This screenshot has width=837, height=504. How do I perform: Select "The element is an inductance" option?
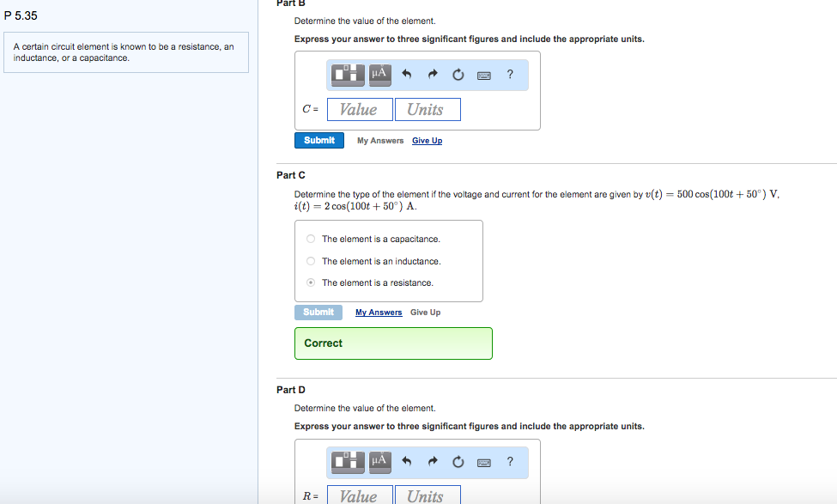311,261
